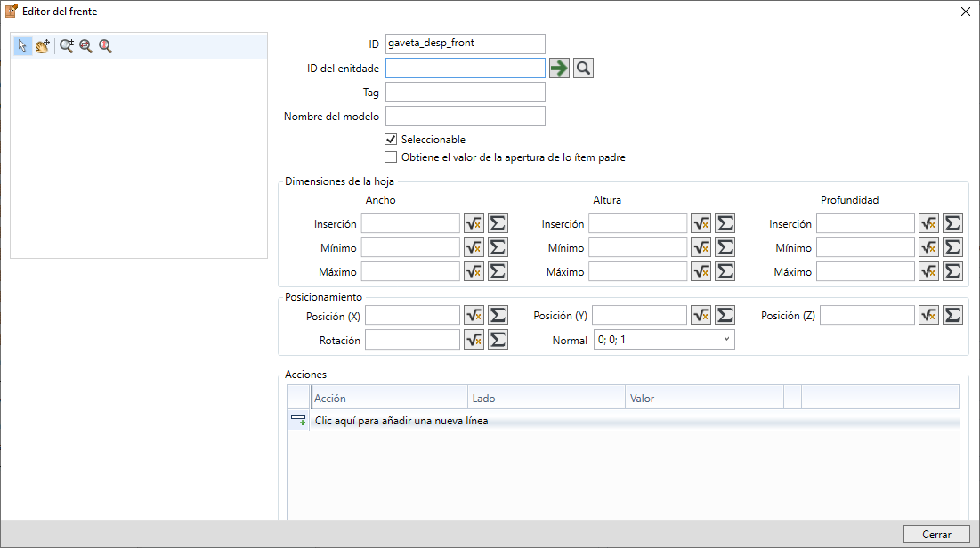
Task: Open formula editor for Profundidad Inserción
Action: coord(928,223)
